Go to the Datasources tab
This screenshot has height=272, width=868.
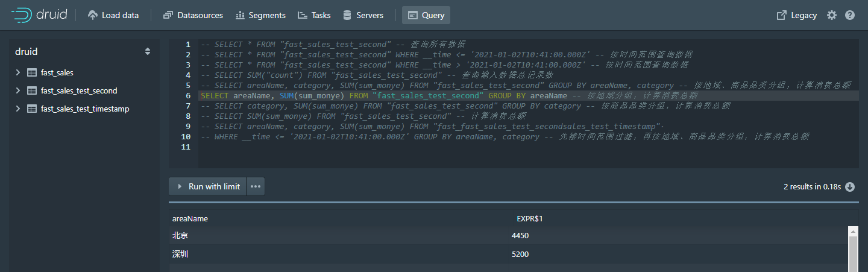tap(193, 15)
